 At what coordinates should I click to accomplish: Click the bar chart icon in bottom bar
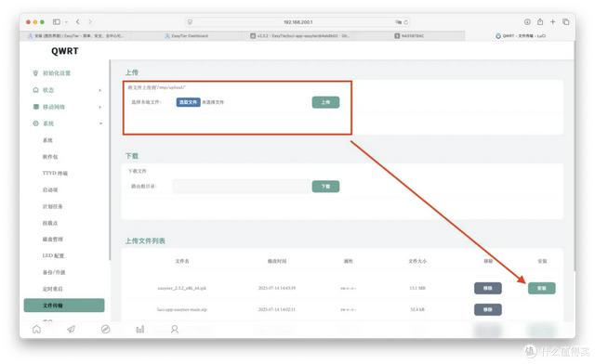(x=140, y=329)
